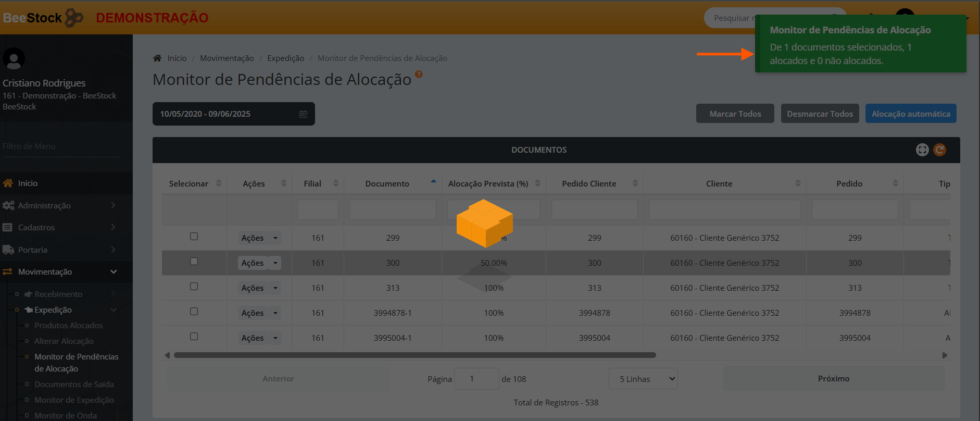Image resolution: width=980 pixels, height=421 pixels.
Task: Click the help question mark beside page title
Action: [x=419, y=75]
